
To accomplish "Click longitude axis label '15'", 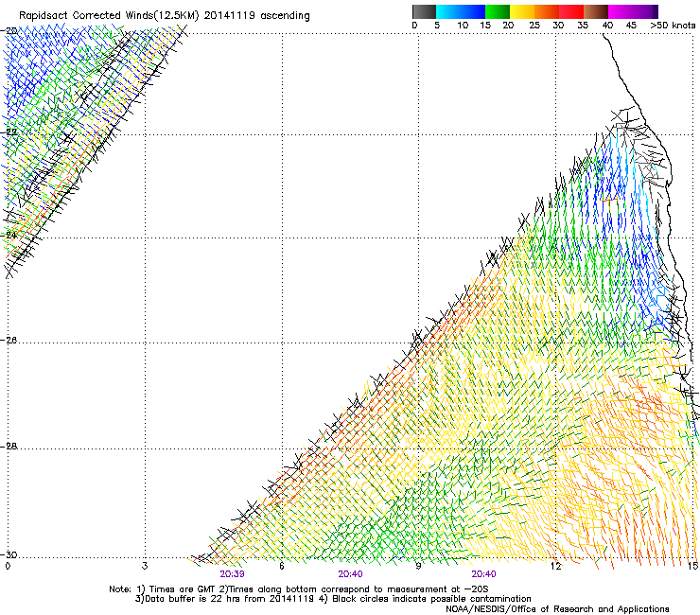I will pos(692,566).
